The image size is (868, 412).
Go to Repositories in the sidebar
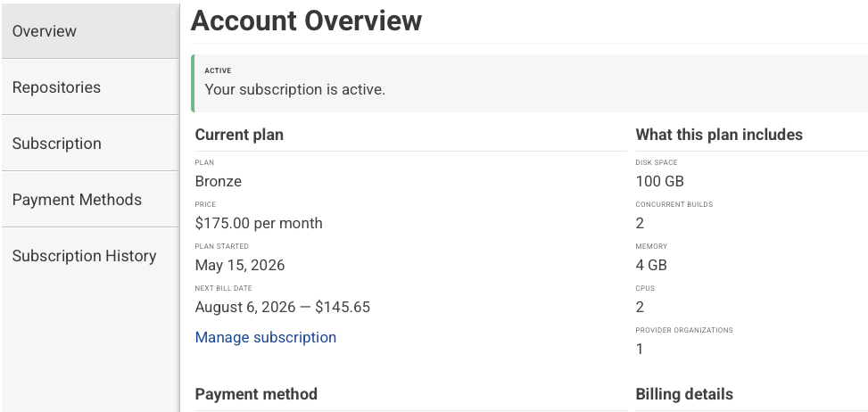tap(90, 87)
